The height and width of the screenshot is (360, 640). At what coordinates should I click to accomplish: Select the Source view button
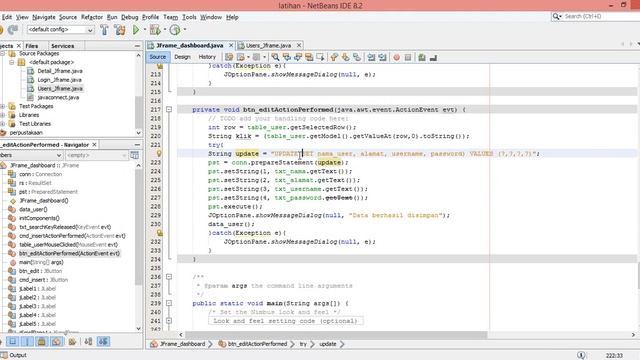click(158, 57)
